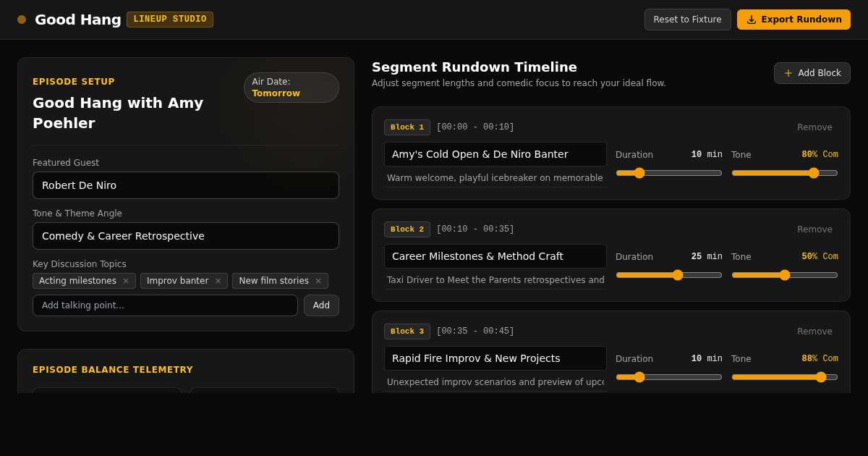Remove the New film stories topic tag
The height and width of the screenshot is (456, 868).
point(318,281)
